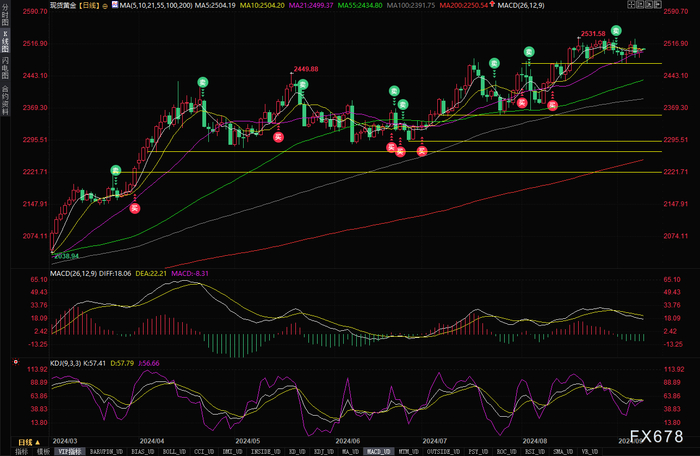
Task: Click the 模板 button at bottom
Action: coord(43,452)
